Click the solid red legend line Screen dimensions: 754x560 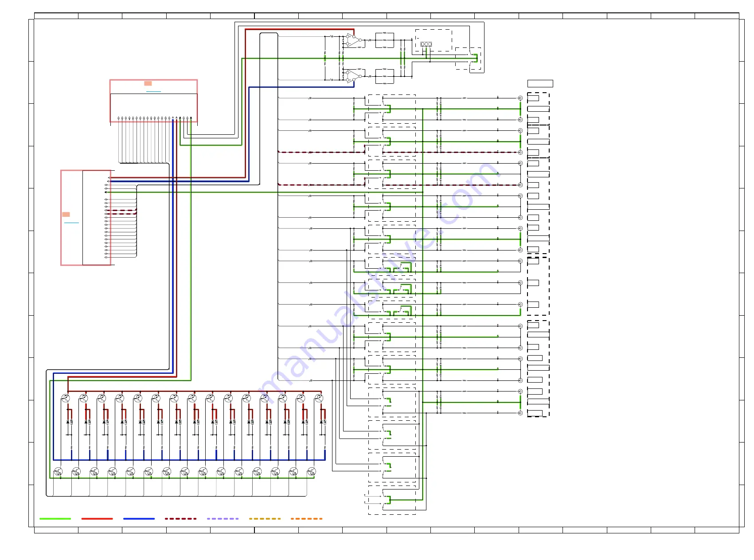(97, 518)
